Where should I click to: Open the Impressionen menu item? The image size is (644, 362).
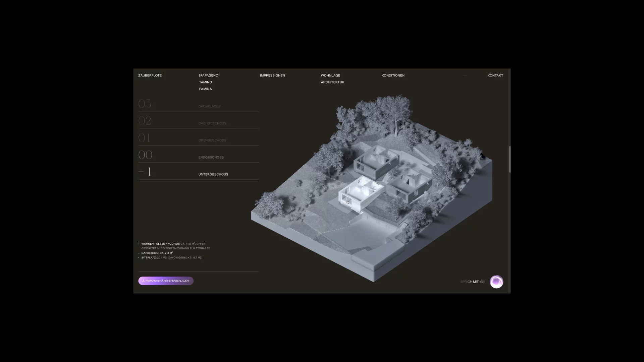[272, 75]
